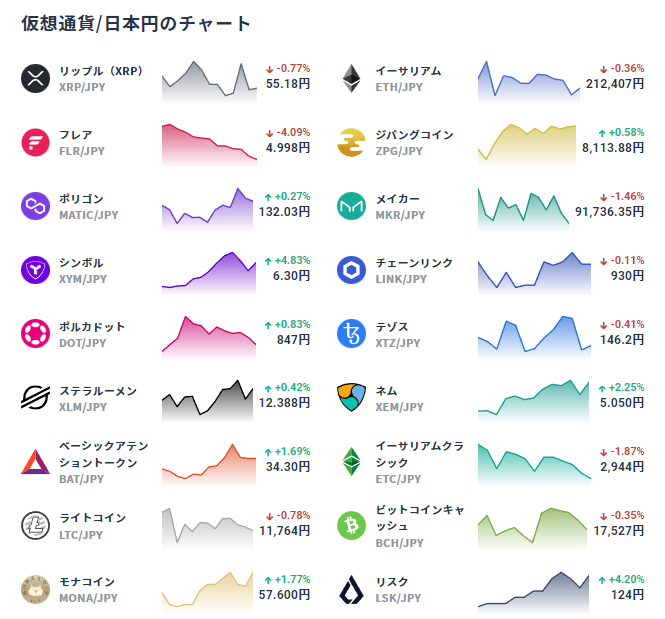Select the ジパングコイン name link

coord(414,135)
